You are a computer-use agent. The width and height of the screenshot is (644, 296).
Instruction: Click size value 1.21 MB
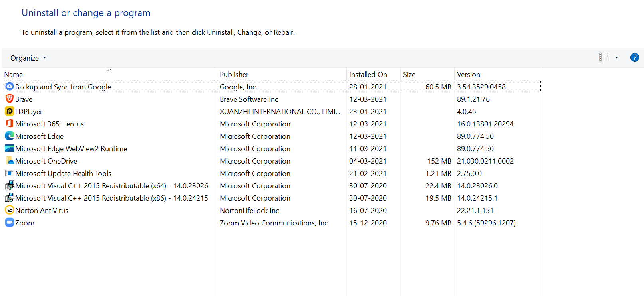point(438,174)
